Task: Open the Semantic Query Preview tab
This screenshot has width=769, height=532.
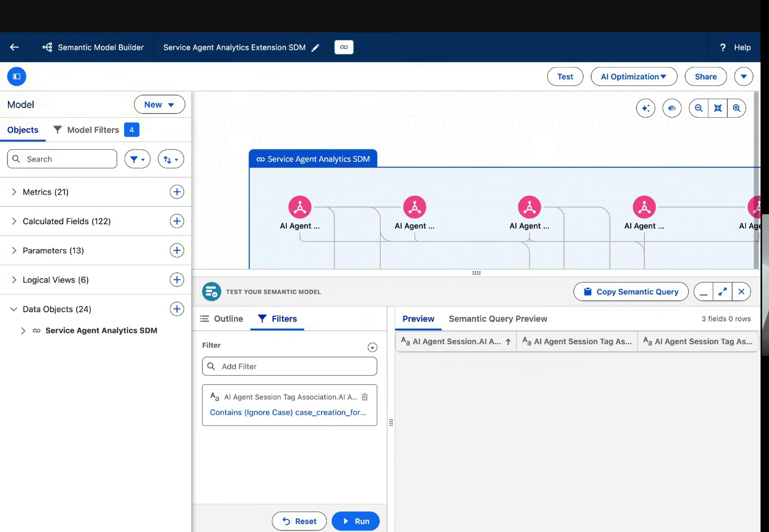Action: (x=498, y=319)
